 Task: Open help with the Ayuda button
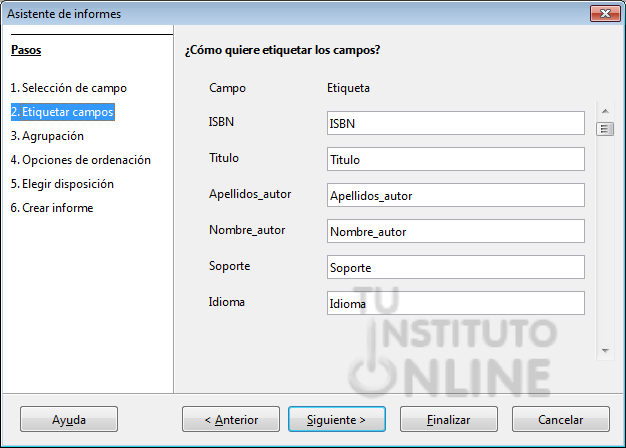69,419
